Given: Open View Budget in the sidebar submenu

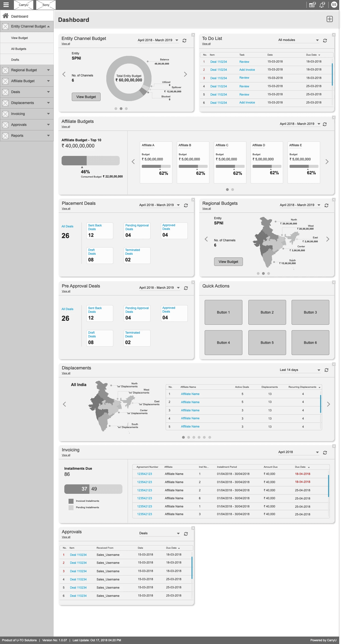Looking at the screenshot, I should coord(27,38).
